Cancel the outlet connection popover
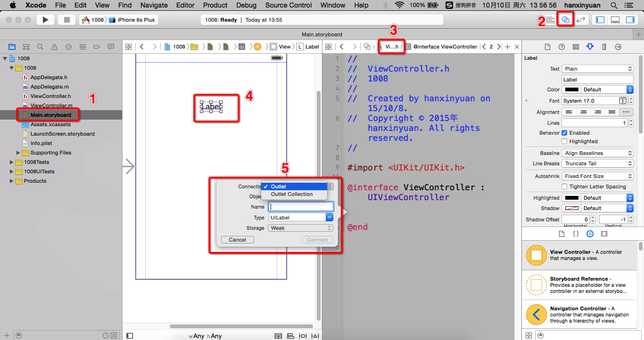This screenshot has width=644, height=340. [x=238, y=240]
